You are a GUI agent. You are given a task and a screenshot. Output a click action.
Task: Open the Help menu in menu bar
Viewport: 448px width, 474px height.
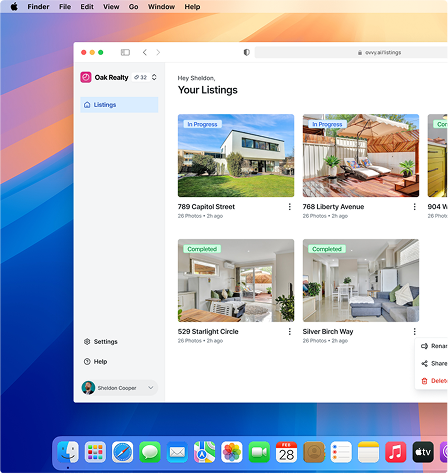[192, 7]
